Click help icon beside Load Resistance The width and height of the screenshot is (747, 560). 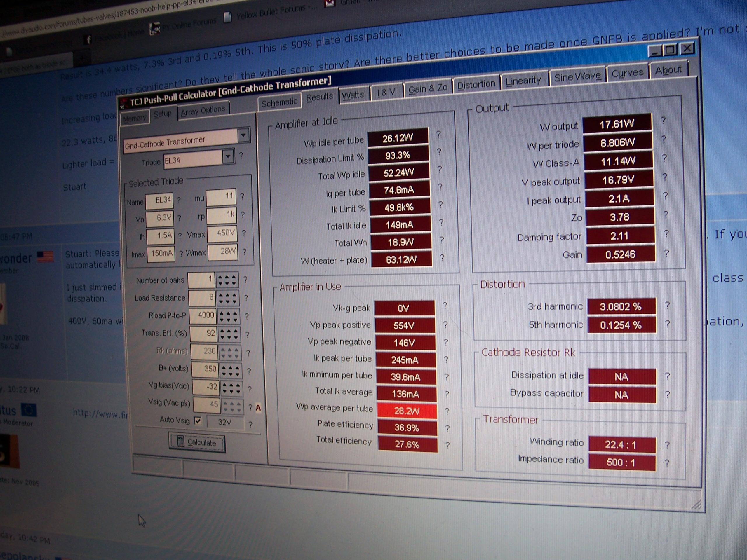(246, 298)
